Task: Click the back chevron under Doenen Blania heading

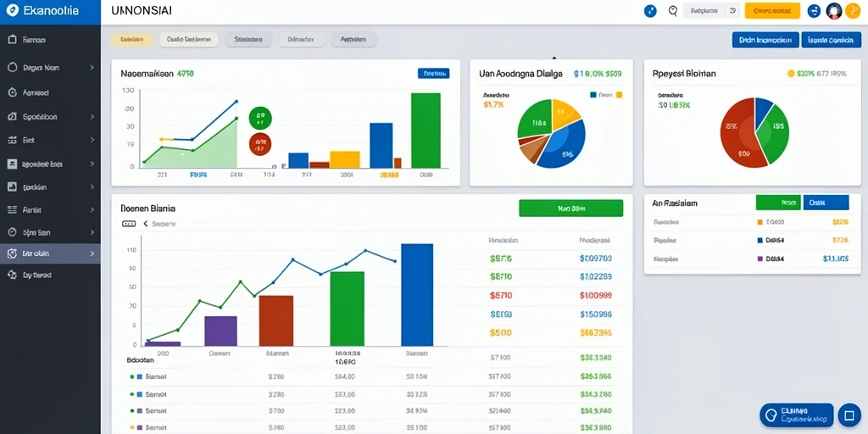Action: [146, 224]
